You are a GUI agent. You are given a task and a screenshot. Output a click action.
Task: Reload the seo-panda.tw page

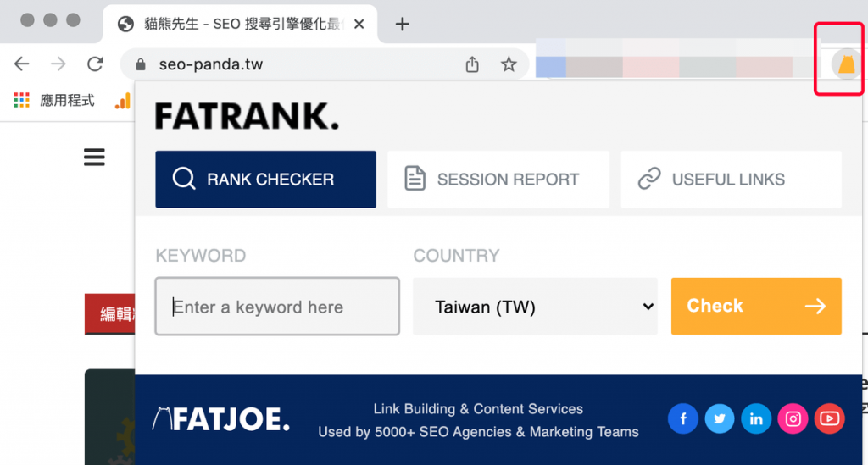coord(95,64)
